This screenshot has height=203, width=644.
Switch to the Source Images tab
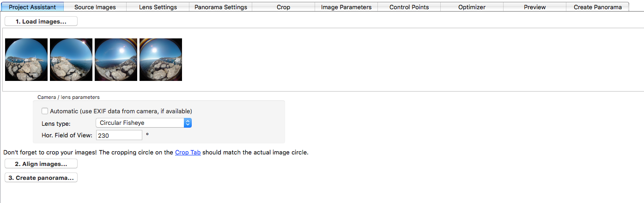tap(95, 7)
